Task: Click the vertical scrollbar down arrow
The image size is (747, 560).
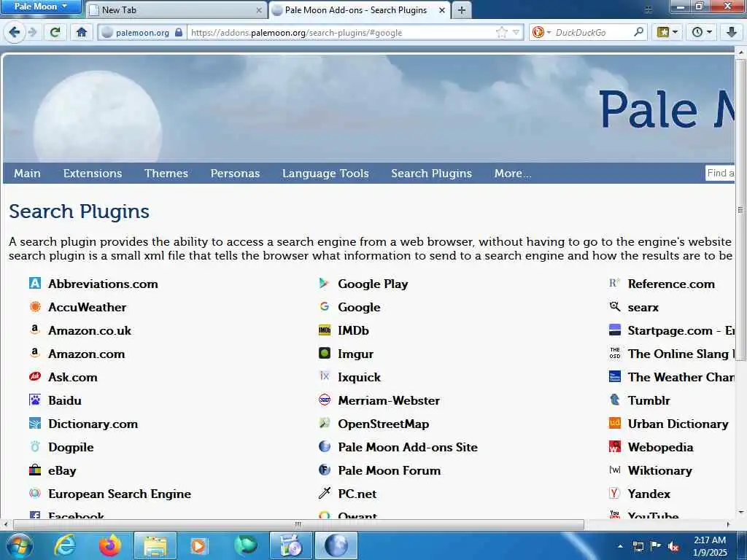Action: pyautogui.click(x=741, y=513)
